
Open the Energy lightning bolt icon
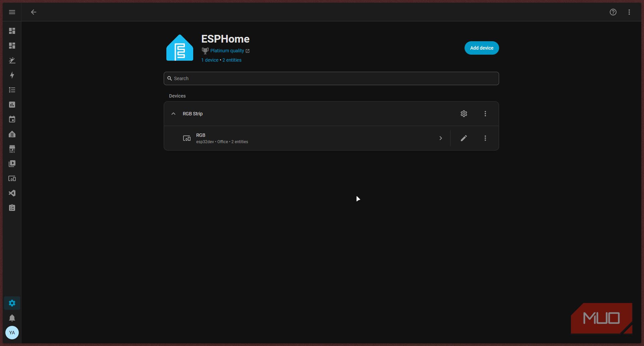click(x=12, y=75)
